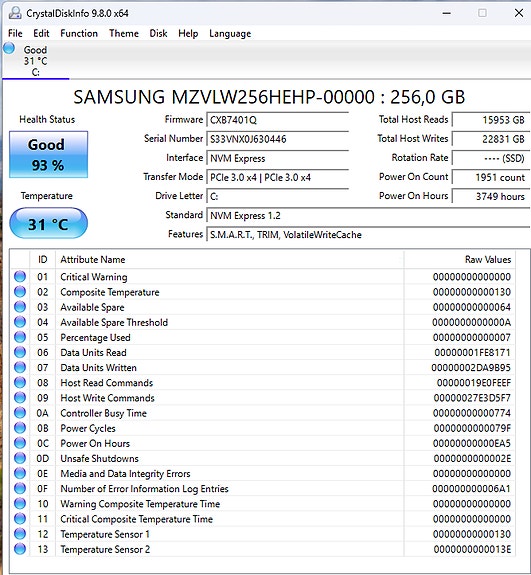Click status orb for Power Cycles row

(x=20, y=428)
